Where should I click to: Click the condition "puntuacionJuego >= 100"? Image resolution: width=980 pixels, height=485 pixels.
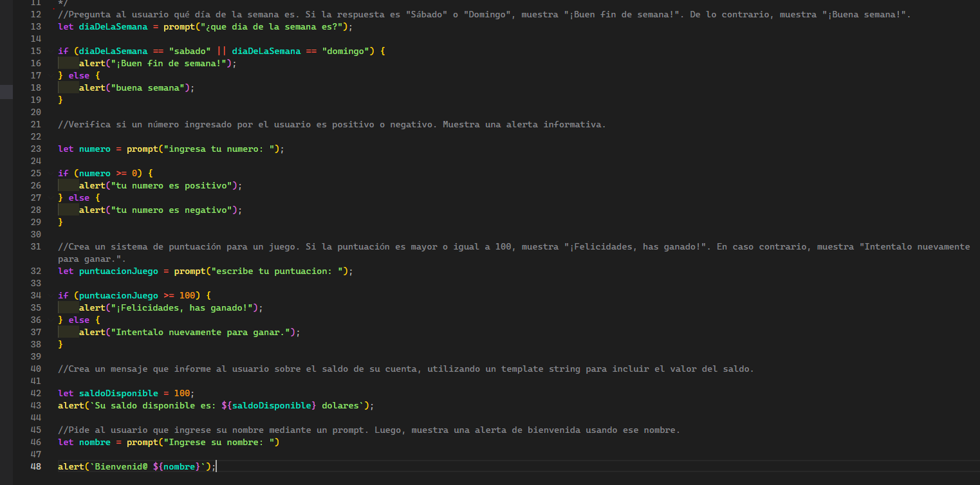tap(137, 295)
